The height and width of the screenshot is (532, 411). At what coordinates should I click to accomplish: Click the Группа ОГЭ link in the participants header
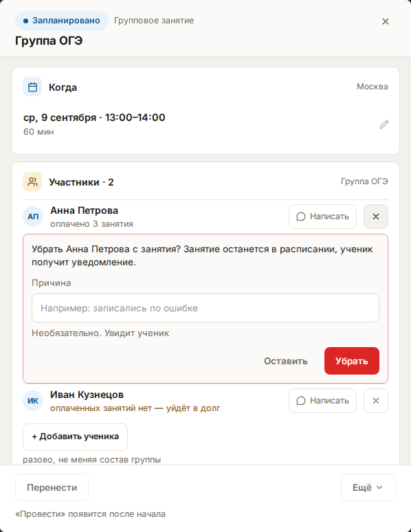[364, 181]
